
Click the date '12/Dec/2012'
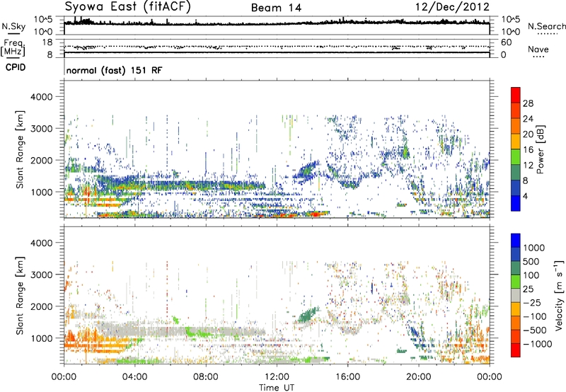click(x=452, y=7)
